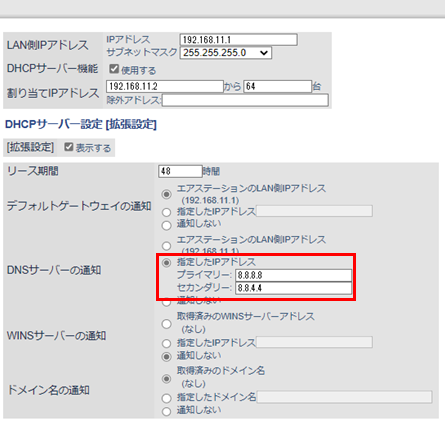The height and width of the screenshot is (433, 445).
Task: Click the サブネットマスク label
Action: tap(142, 52)
